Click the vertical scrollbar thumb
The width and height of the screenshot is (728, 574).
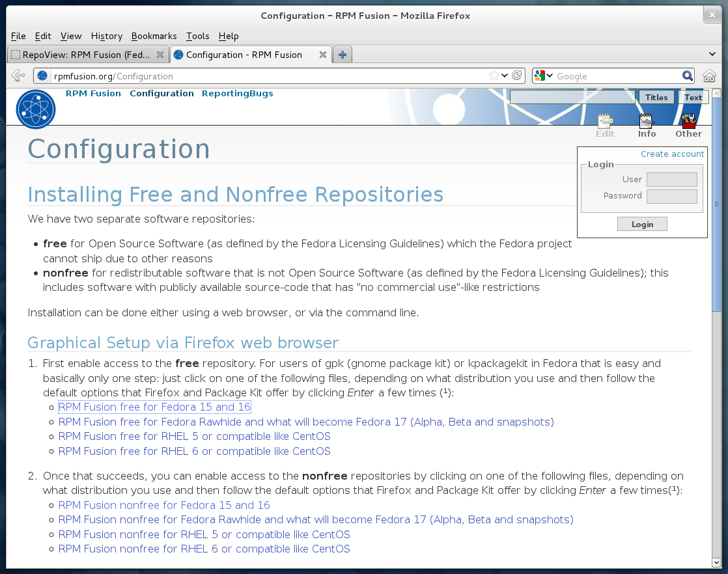tap(716, 204)
